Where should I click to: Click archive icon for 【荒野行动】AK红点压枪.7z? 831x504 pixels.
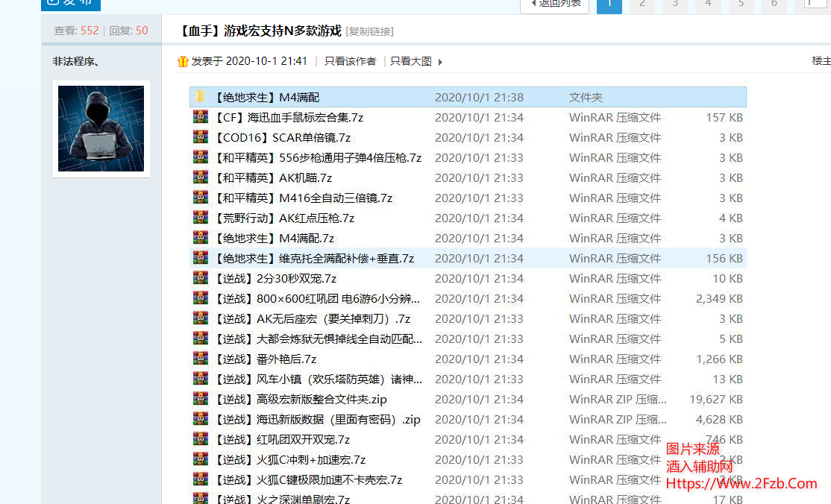pos(201,217)
